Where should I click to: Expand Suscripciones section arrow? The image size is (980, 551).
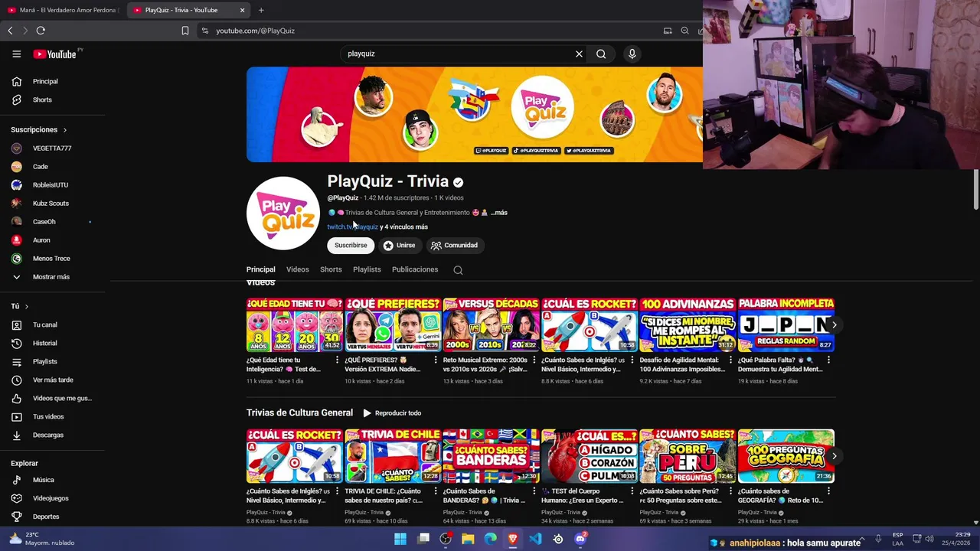(65, 130)
